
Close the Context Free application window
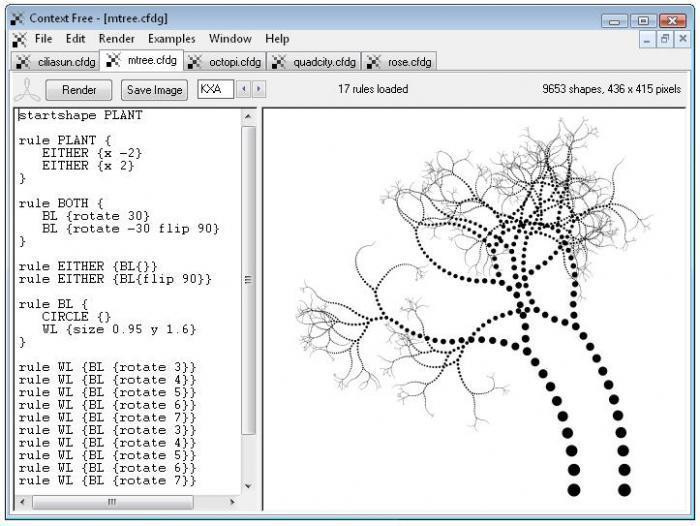673,21
